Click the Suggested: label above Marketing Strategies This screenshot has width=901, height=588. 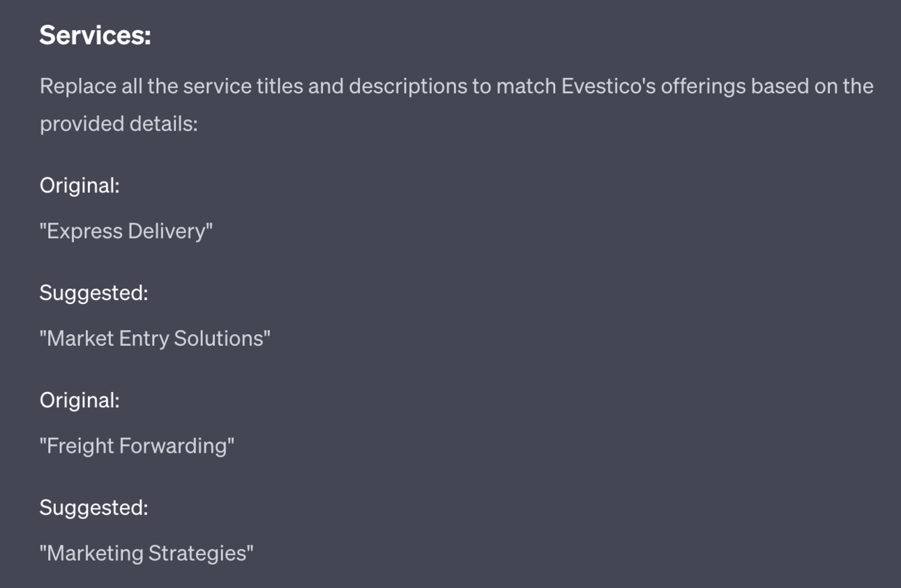94,508
